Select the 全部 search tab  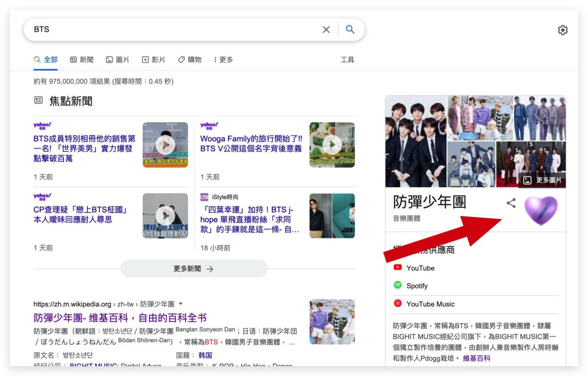point(46,60)
